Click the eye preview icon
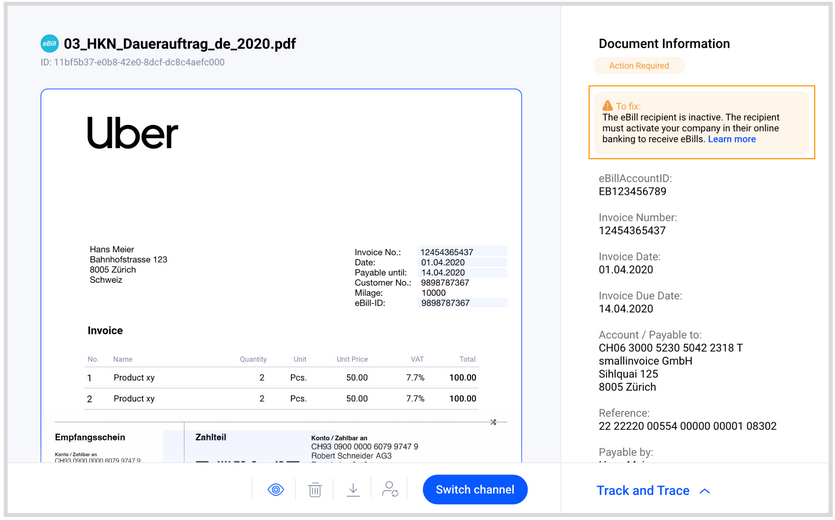The width and height of the screenshot is (835, 520). click(275, 489)
